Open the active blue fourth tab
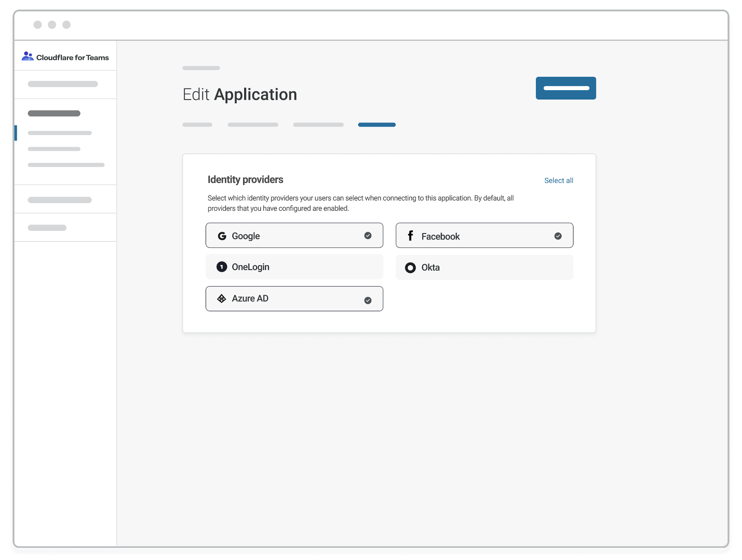742x560 pixels. pos(377,125)
